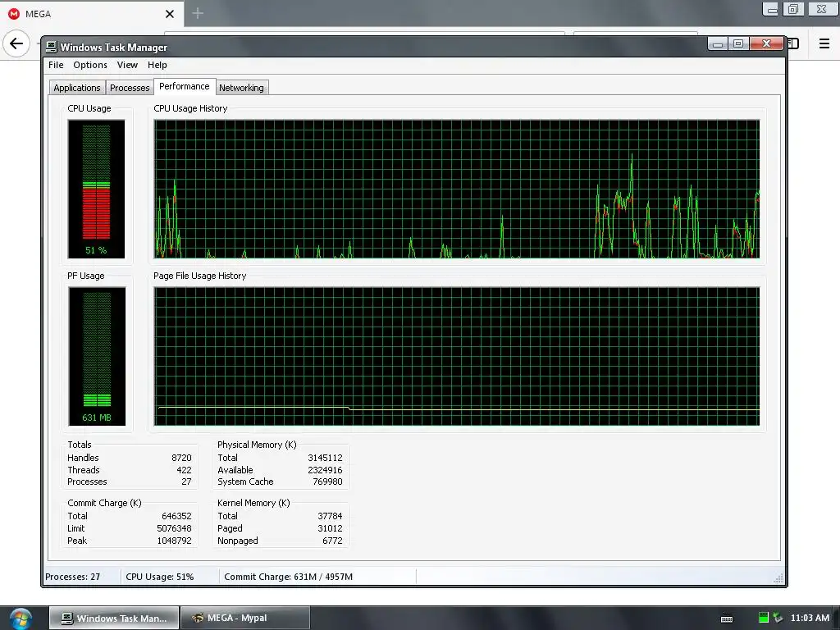840x630 pixels.
Task: Click status bar 'Processes: 27'
Action: [73, 577]
